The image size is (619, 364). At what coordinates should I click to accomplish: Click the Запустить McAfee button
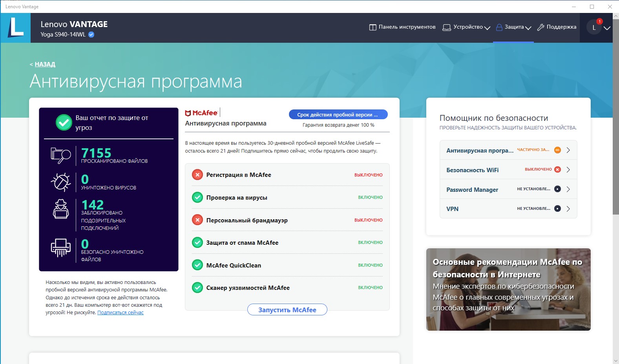[287, 309]
